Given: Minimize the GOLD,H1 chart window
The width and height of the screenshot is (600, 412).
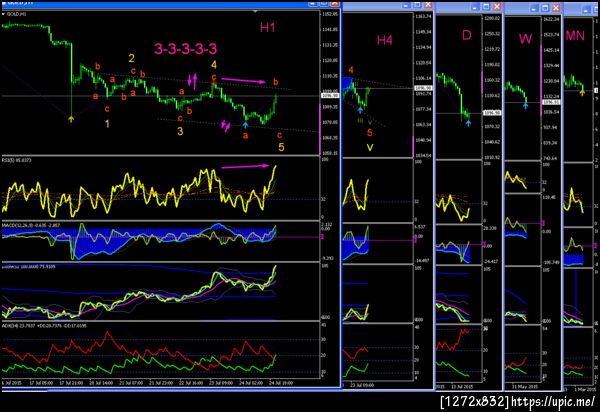Looking at the screenshot, I should click(313, 3).
